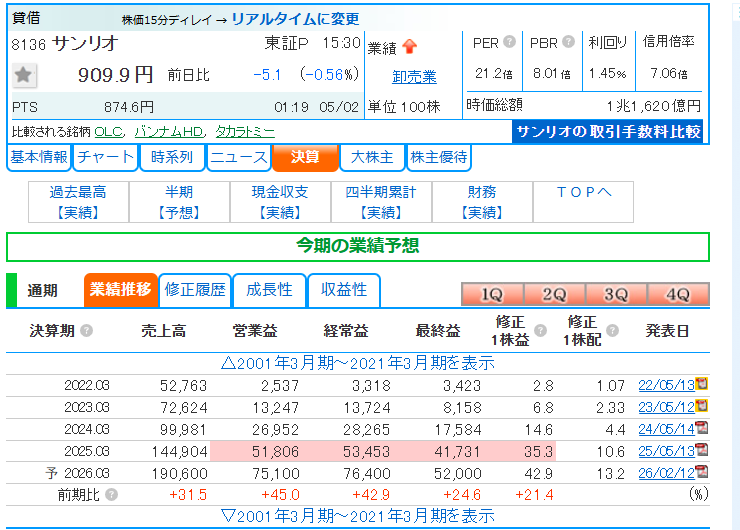Jump to 現金収支【実績】 section
740x530 pixels.
[280, 202]
